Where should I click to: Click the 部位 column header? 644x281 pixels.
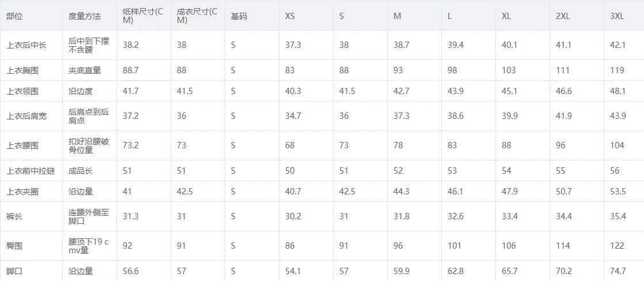coord(14,16)
